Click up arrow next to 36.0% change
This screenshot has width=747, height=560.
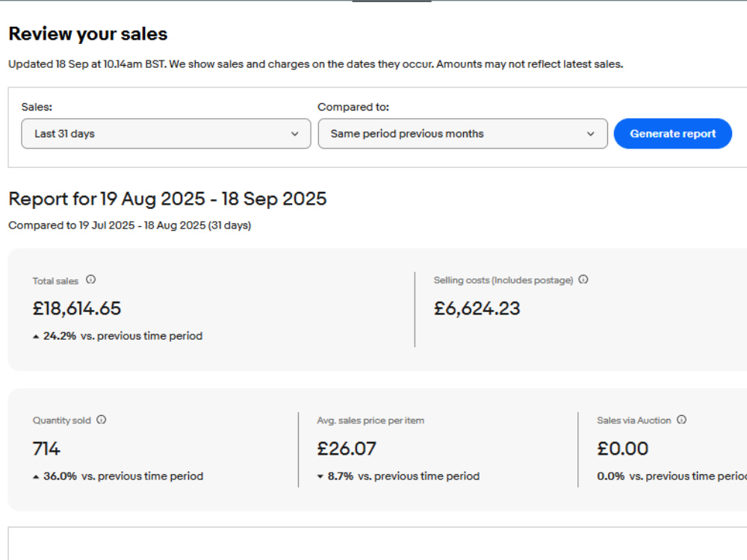tap(36, 476)
